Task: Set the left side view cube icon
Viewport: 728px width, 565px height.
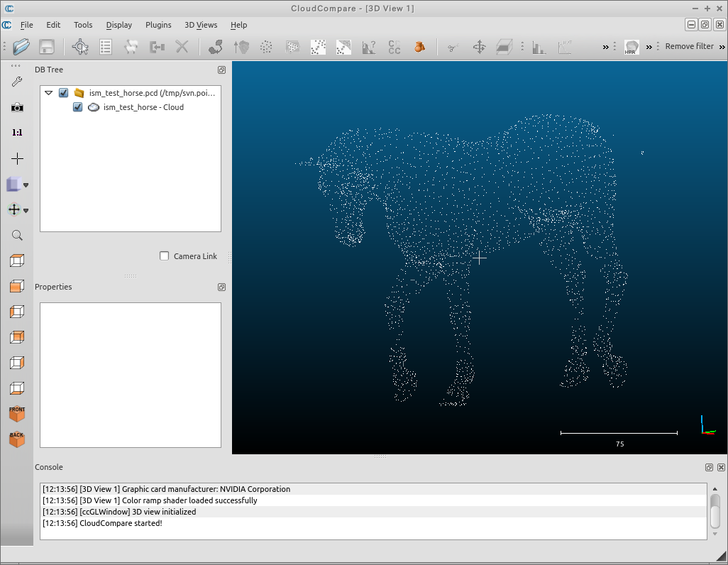Action: (x=17, y=312)
